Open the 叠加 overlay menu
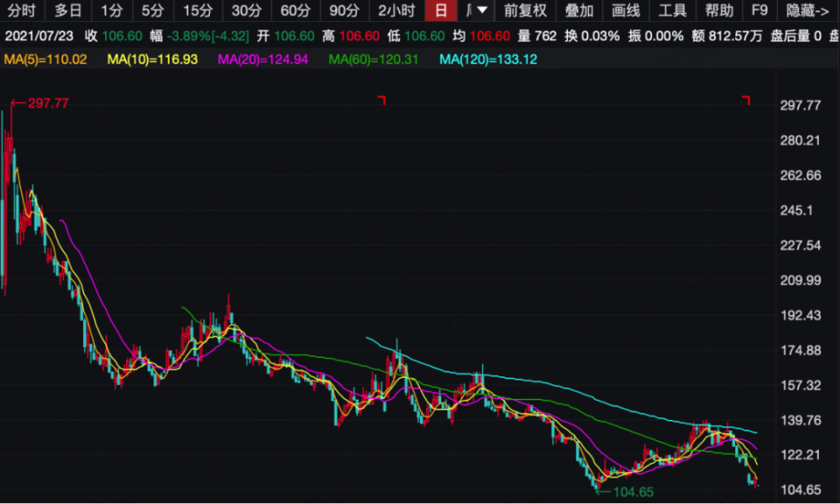Screen dimensions: 840x504 coord(579,10)
